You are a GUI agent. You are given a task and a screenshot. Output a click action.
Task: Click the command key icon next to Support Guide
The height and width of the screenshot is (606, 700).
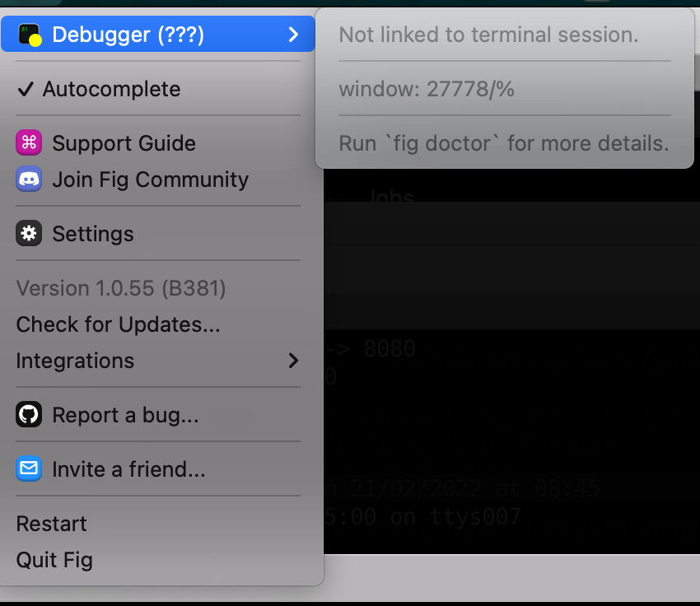tap(28, 142)
